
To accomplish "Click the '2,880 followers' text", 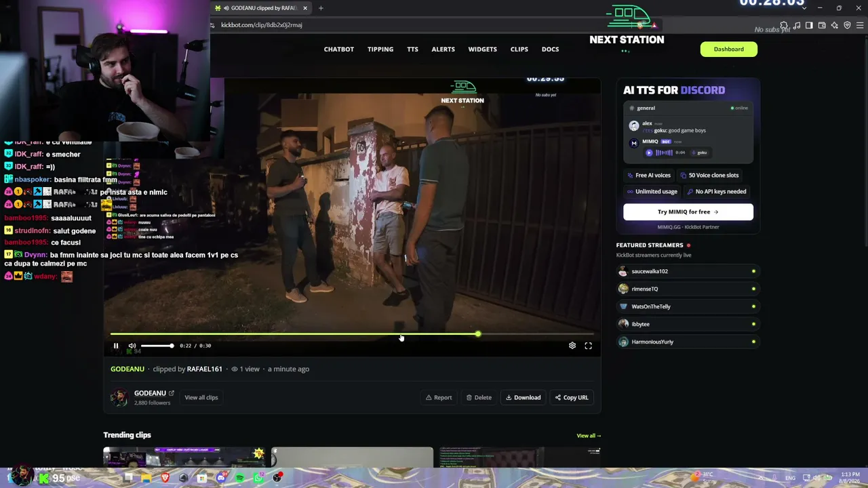I will point(152,403).
